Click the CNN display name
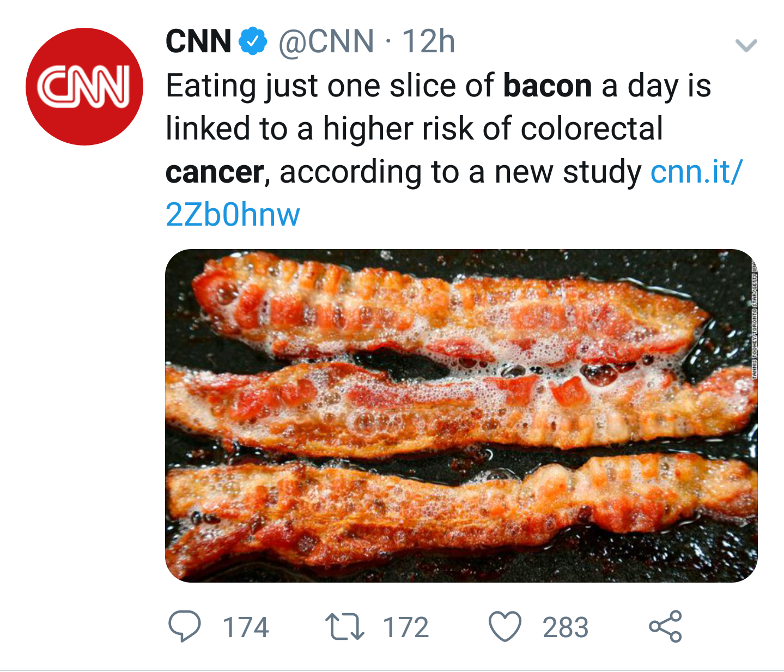Viewport: 784px width, 672px height. pyautogui.click(x=198, y=41)
